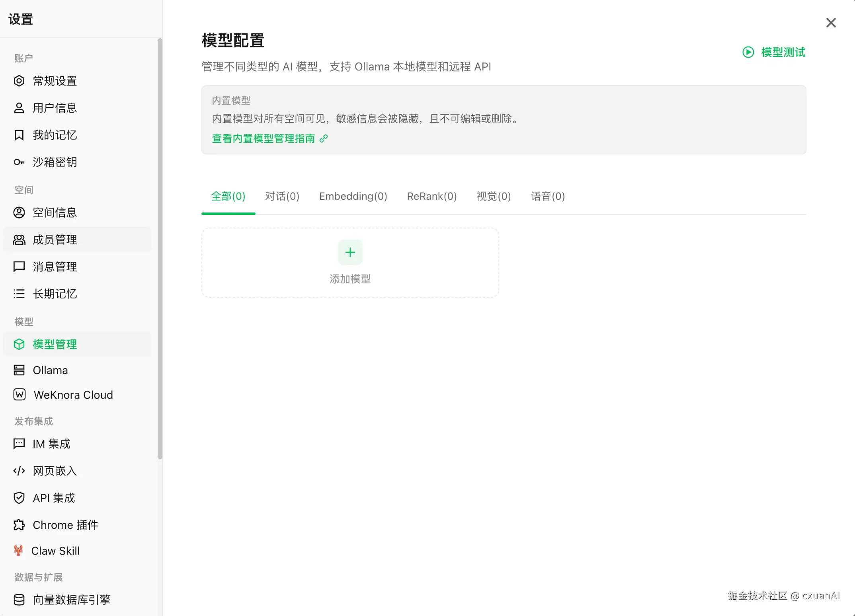Click the 用户信息 person icon
The image size is (855, 616).
point(19,108)
